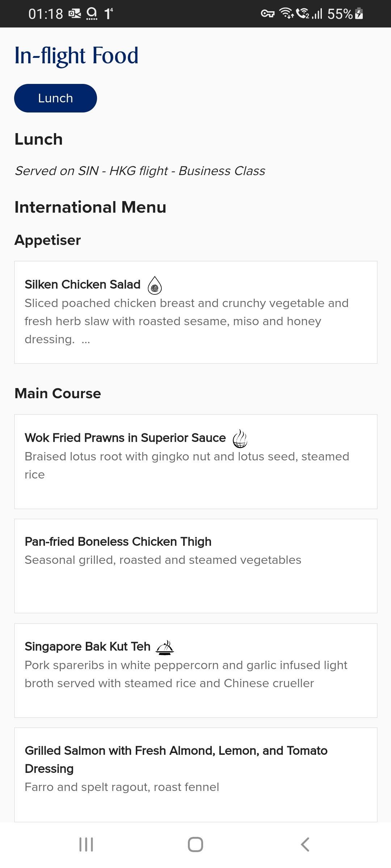Tap the Main Course section heading
This screenshot has width=391, height=868.
58,393
